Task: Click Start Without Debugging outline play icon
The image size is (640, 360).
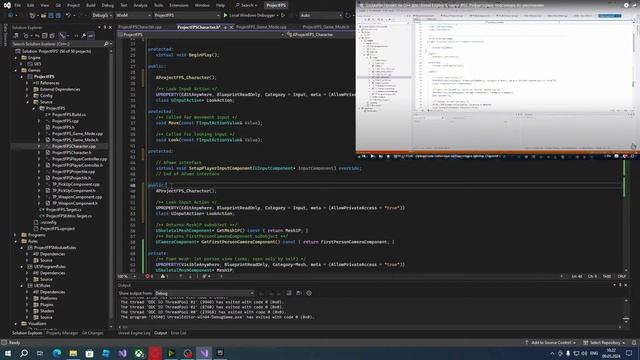Action: pyautogui.click(x=283, y=15)
